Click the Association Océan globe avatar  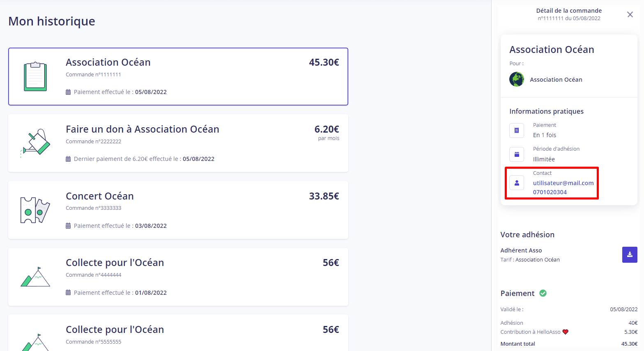[x=517, y=79]
